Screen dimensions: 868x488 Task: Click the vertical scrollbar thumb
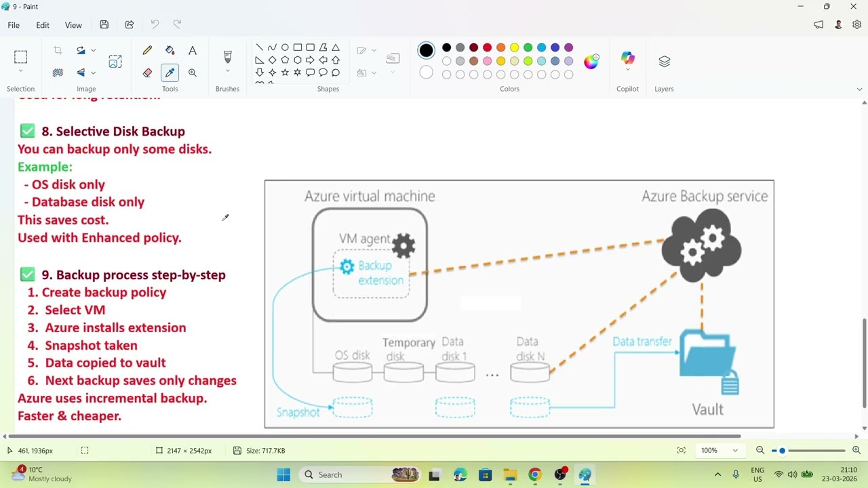[865, 363]
